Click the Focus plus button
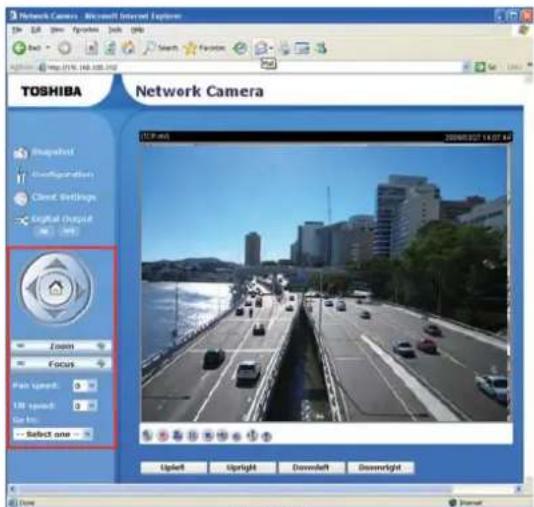This screenshot has height=507, width=534. 101,364
